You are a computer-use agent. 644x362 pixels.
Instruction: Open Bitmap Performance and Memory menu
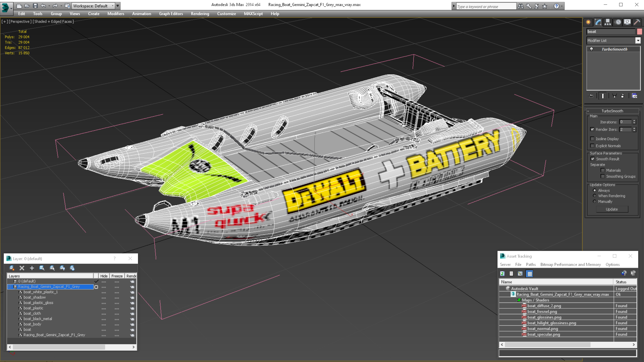570,264
